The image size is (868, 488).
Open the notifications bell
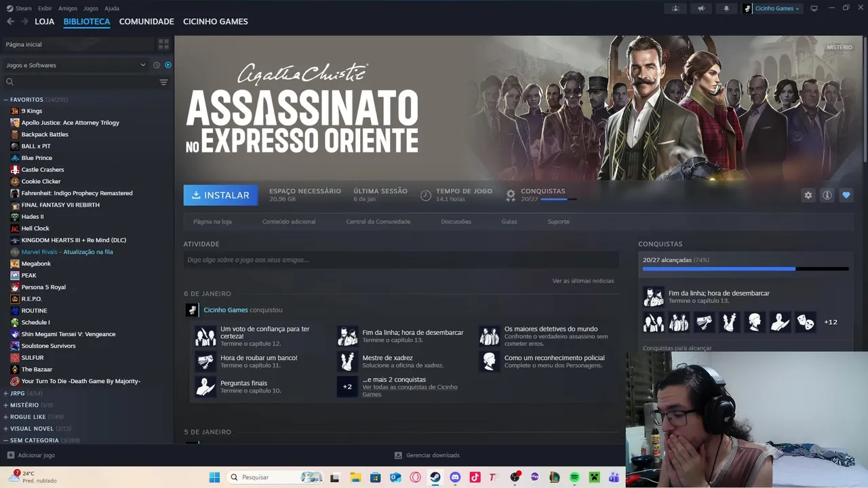726,8
